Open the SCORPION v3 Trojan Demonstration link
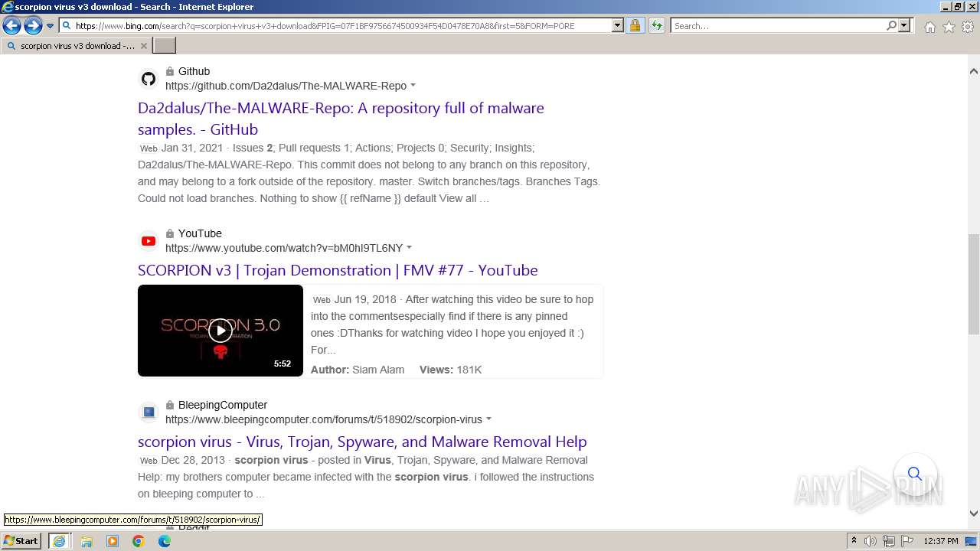The height and width of the screenshot is (551, 980). tap(338, 270)
